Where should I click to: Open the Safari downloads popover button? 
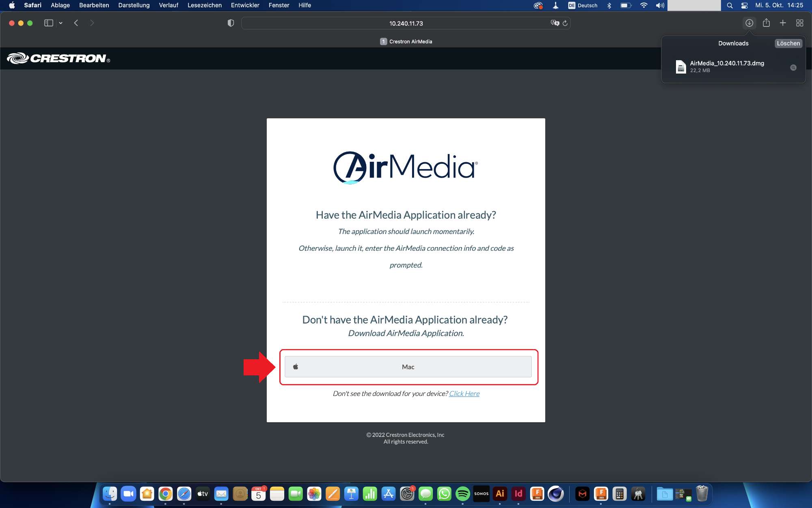[x=749, y=23]
